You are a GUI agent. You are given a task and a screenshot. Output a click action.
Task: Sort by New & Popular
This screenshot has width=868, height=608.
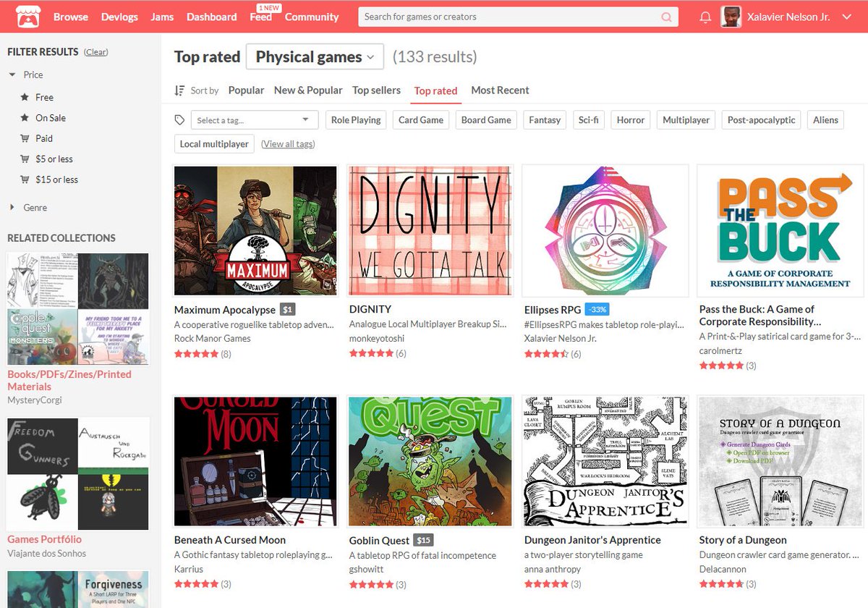pyautogui.click(x=308, y=90)
